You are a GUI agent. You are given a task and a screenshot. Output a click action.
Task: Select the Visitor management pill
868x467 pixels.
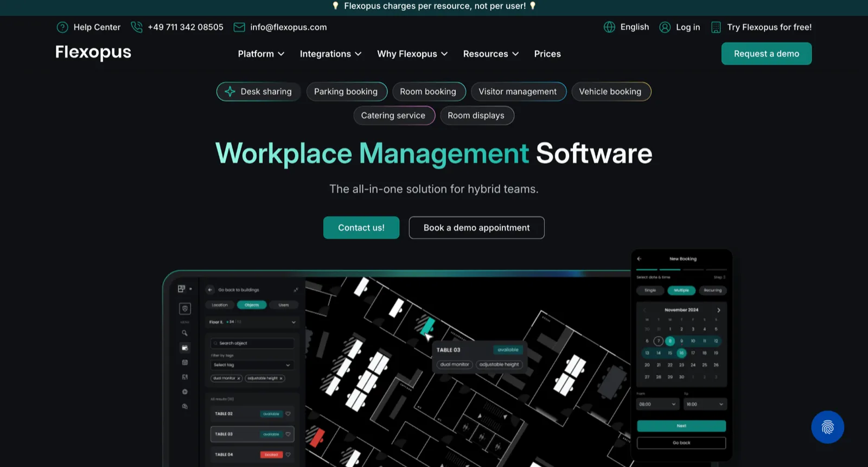pos(518,92)
